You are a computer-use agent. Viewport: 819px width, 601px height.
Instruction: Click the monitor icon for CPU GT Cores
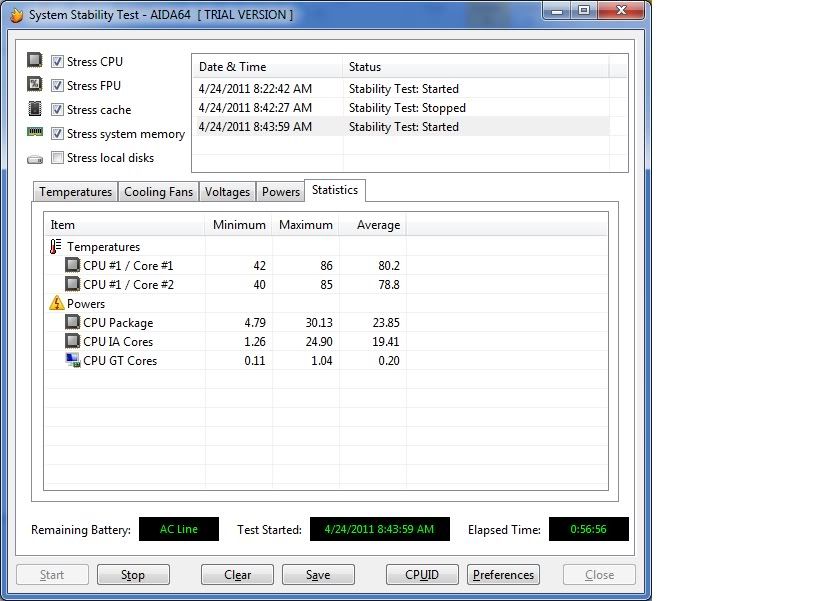pos(73,360)
